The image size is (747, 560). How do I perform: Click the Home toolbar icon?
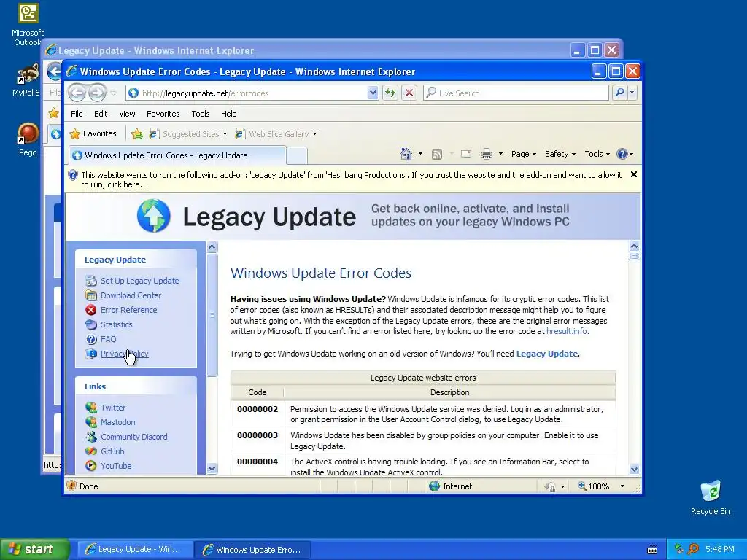406,154
